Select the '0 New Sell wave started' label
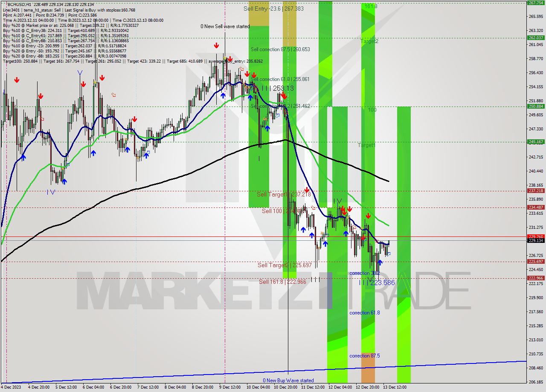 point(225,26)
